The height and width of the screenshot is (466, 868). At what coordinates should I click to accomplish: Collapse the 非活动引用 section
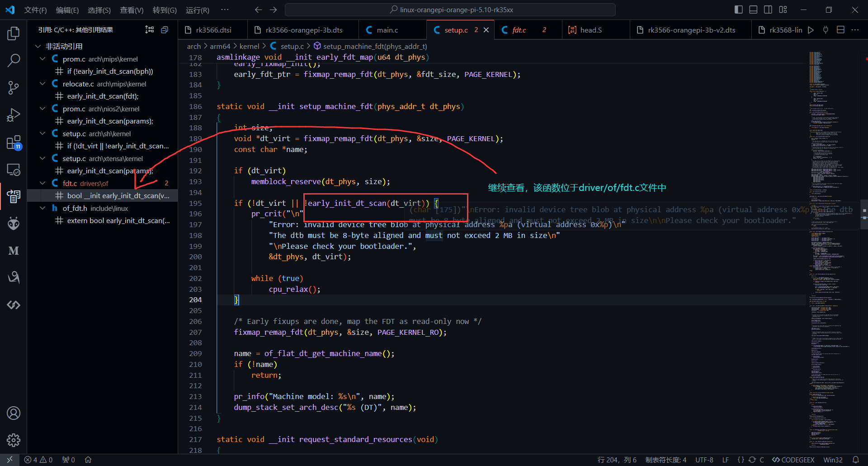pyautogui.click(x=38, y=46)
